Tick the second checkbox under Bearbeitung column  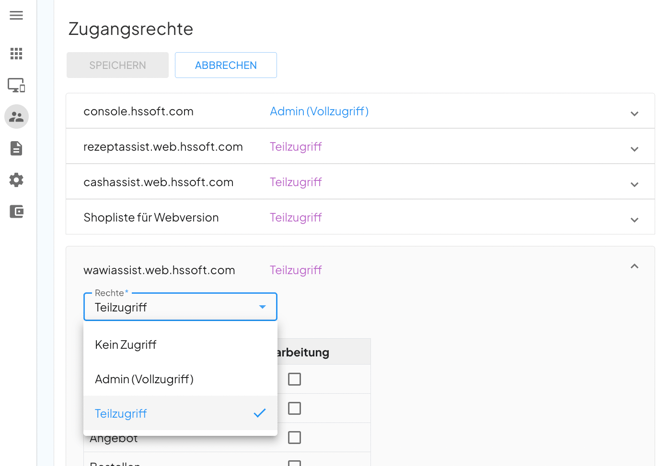(x=294, y=408)
